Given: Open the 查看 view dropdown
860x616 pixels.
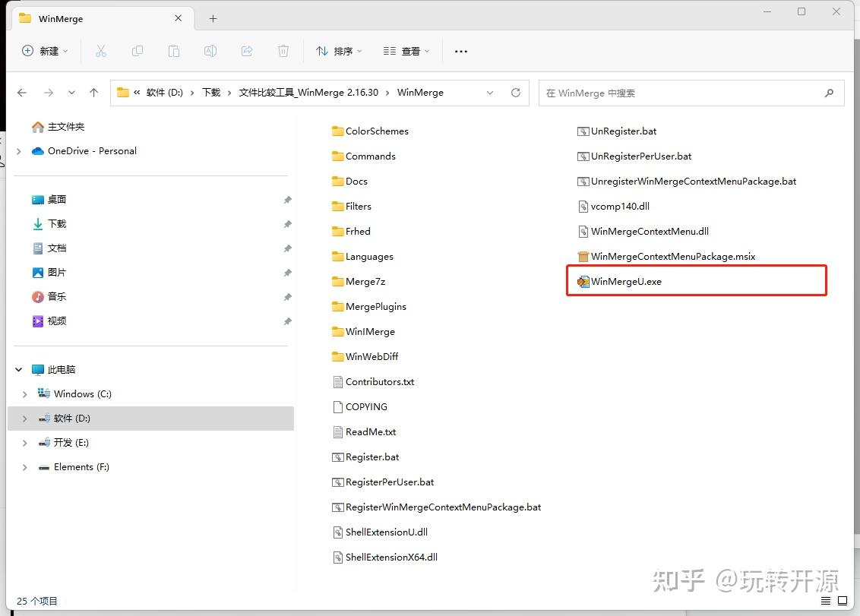Looking at the screenshot, I should 404,51.
